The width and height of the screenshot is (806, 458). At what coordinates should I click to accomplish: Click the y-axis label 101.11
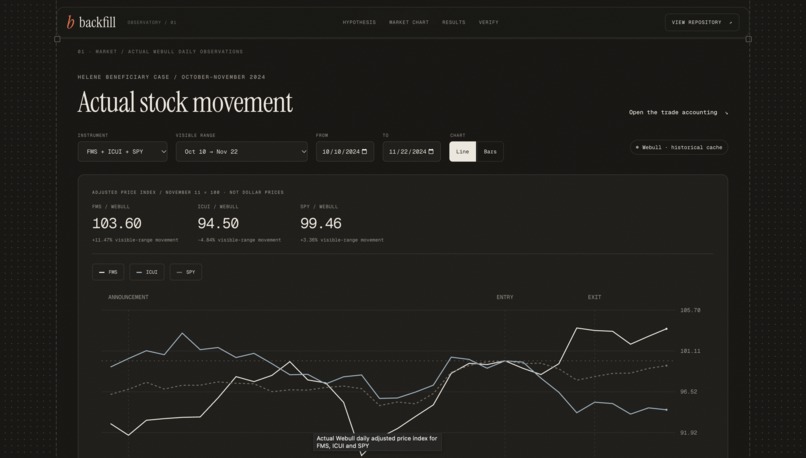(690, 351)
